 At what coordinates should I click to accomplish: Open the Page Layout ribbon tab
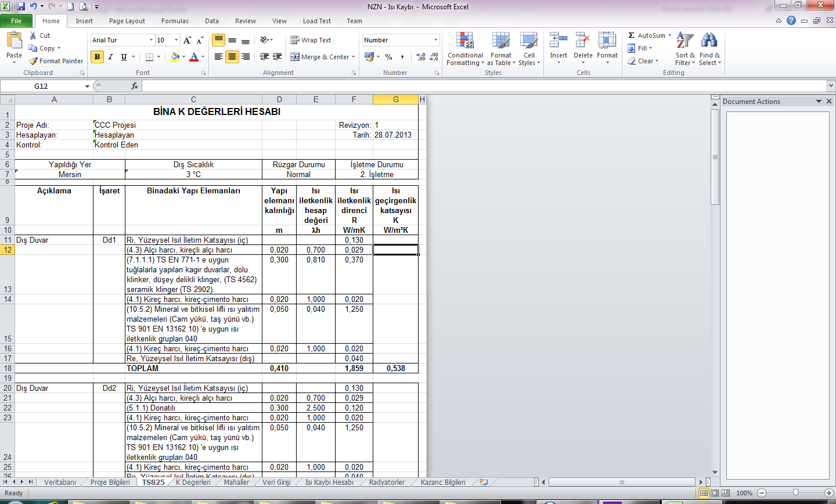click(127, 21)
